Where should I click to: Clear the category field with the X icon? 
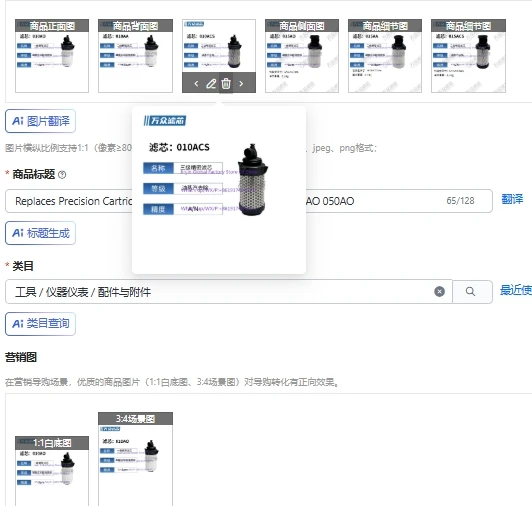(439, 292)
